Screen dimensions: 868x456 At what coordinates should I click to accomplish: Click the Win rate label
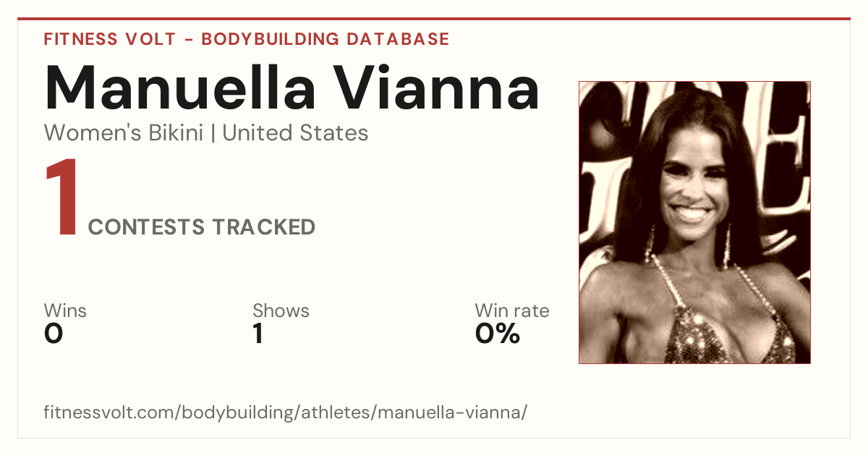512,311
